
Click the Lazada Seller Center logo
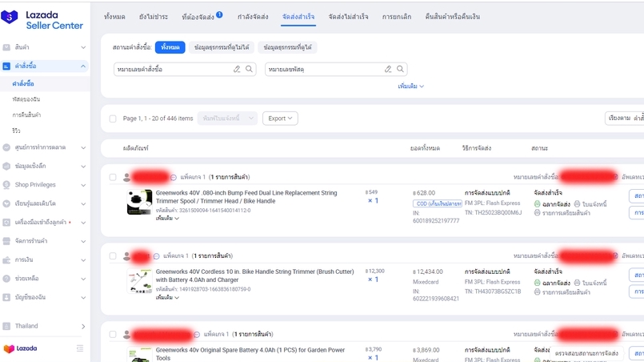point(42,20)
